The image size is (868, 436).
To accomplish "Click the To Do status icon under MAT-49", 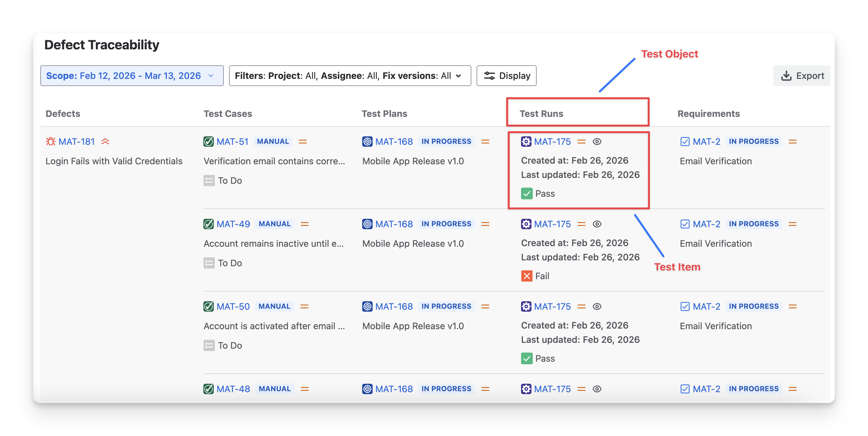I will tap(209, 263).
